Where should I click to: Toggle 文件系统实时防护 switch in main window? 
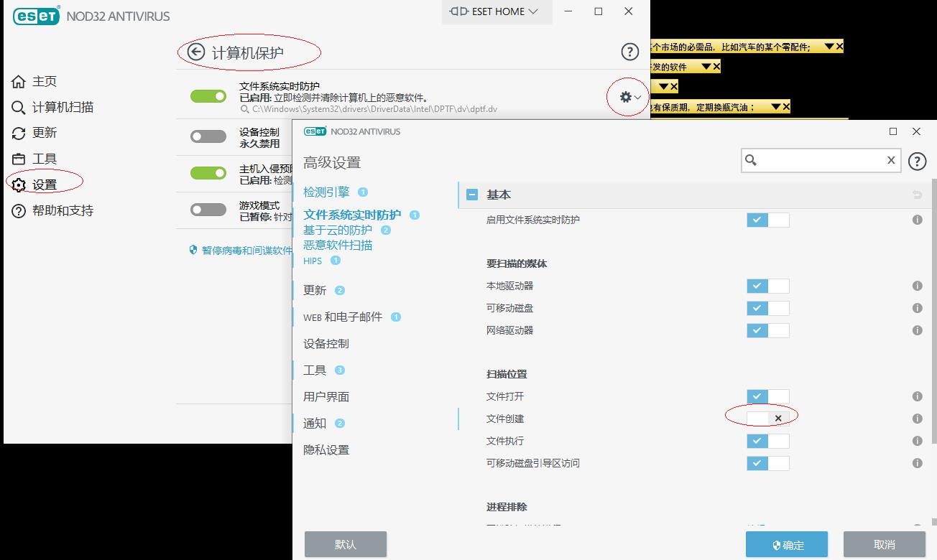[x=208, y=96]
